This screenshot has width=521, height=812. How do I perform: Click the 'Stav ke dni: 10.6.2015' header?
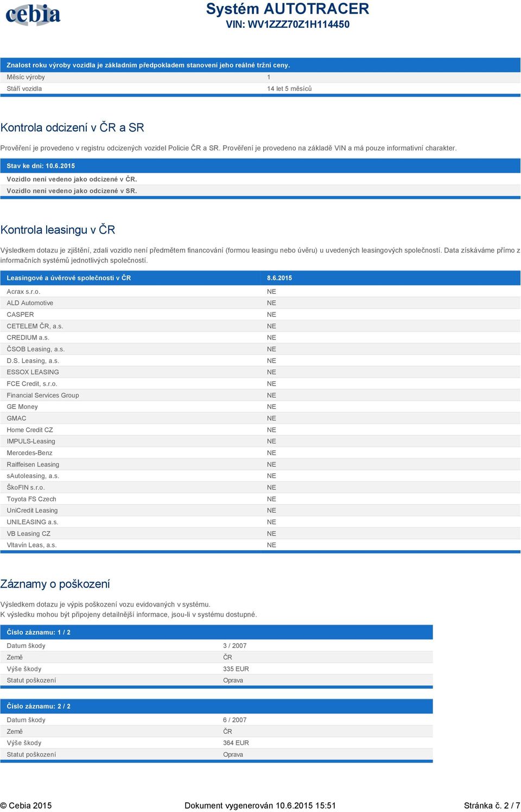click(x=260, y=166)
